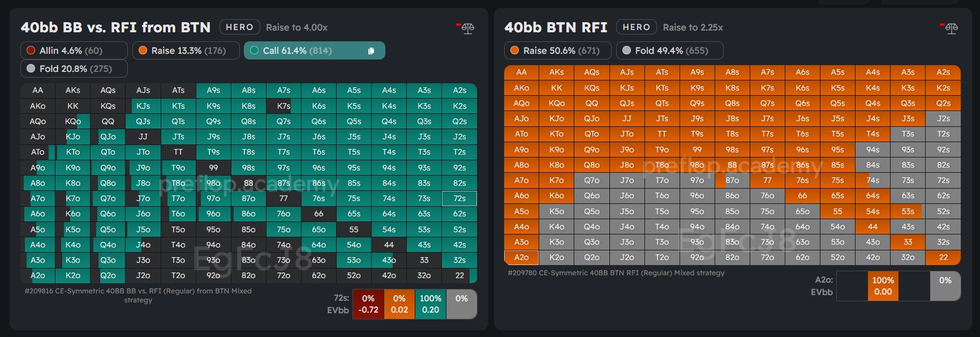
Task: Click orange 100% 0.00 swatch for A2o
Action: [x=883, y=286]
